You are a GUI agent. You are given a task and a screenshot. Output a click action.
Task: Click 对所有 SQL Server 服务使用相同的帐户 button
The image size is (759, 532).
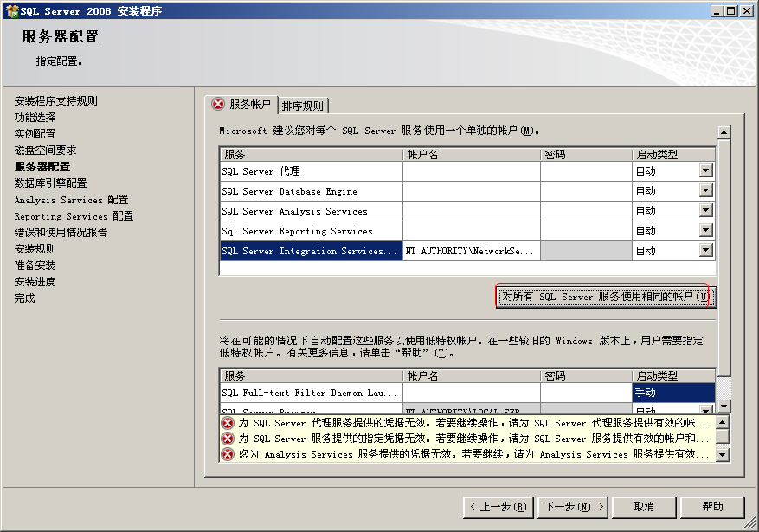coord(606,297)
